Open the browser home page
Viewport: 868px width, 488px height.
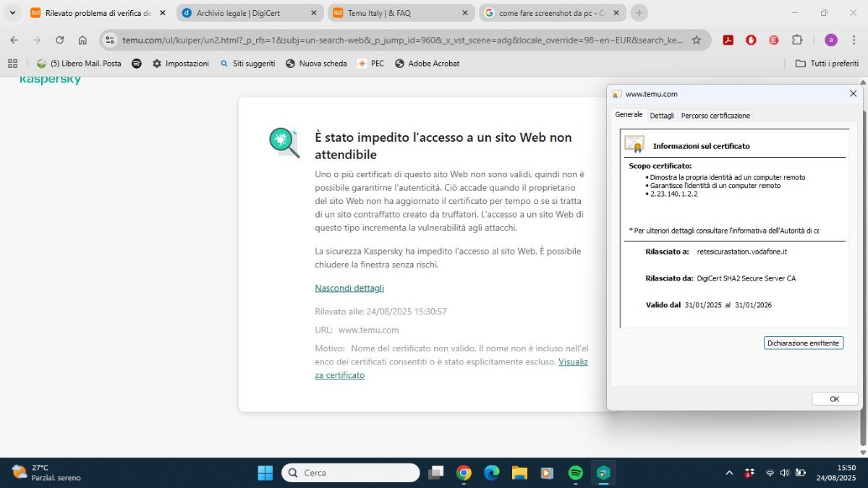click(82, 40)
